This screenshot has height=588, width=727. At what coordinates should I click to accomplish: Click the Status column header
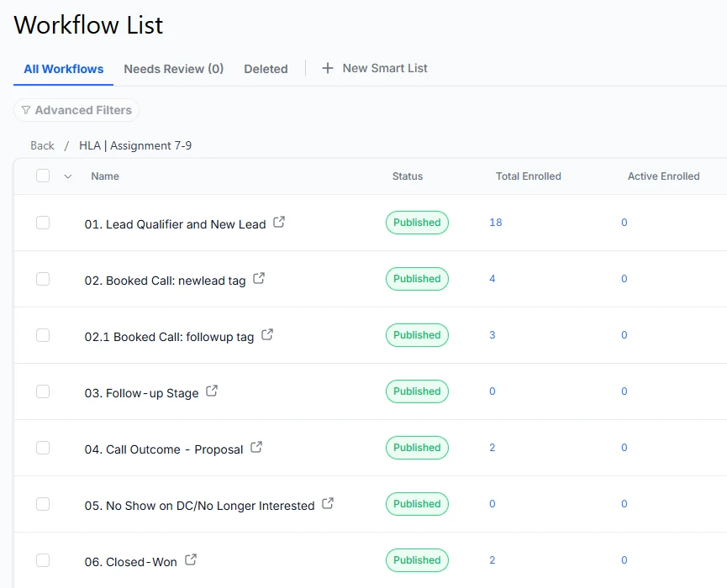pos(408,176)
